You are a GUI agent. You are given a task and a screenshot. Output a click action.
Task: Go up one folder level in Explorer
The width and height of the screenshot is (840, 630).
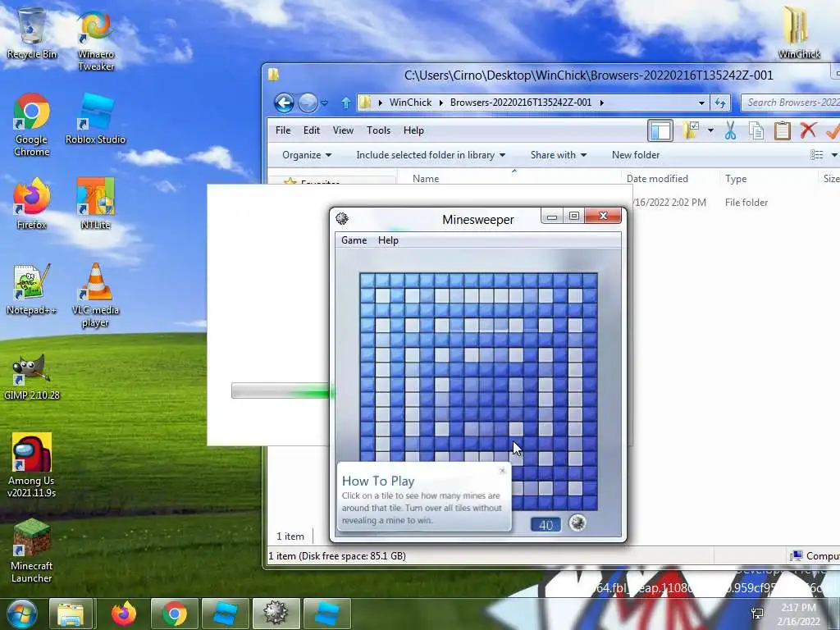pos(346,103)
